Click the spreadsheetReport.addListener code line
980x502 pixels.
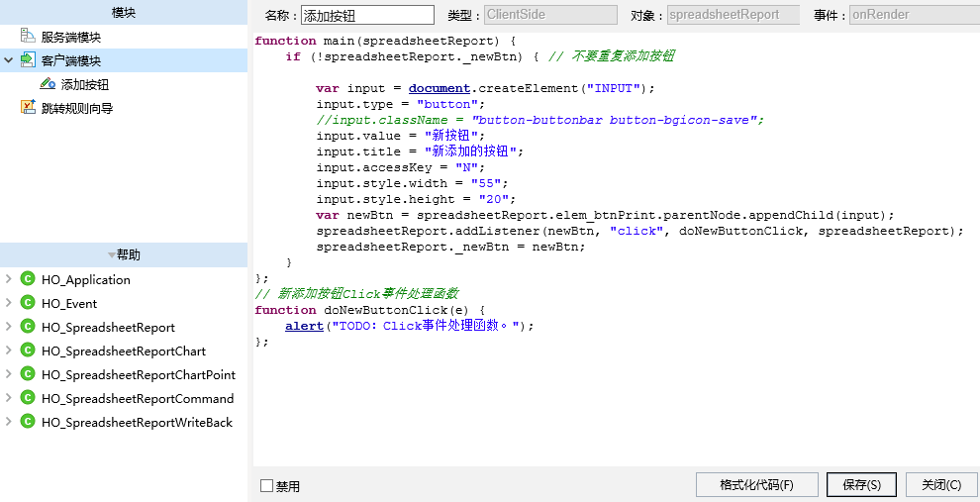pos(640,231)
